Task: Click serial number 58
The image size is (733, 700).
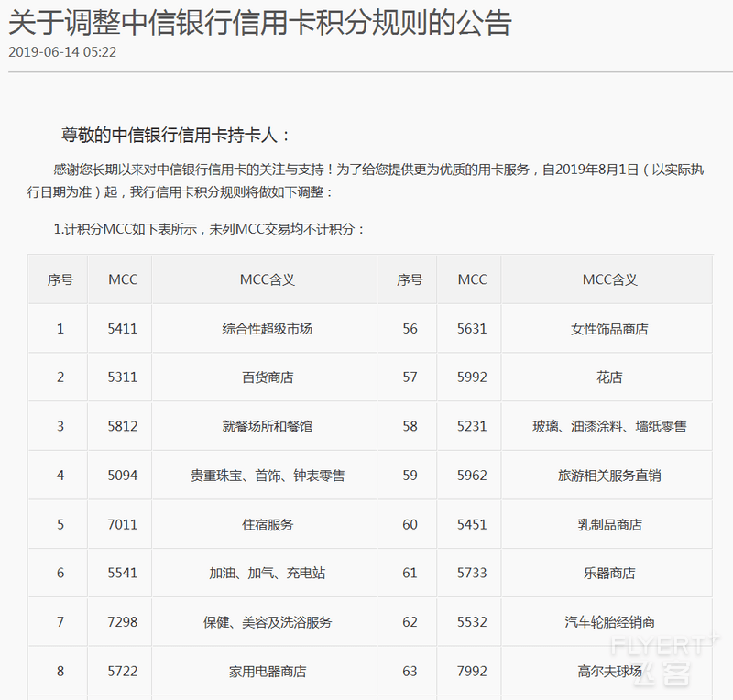Action: tap(410, 426)
